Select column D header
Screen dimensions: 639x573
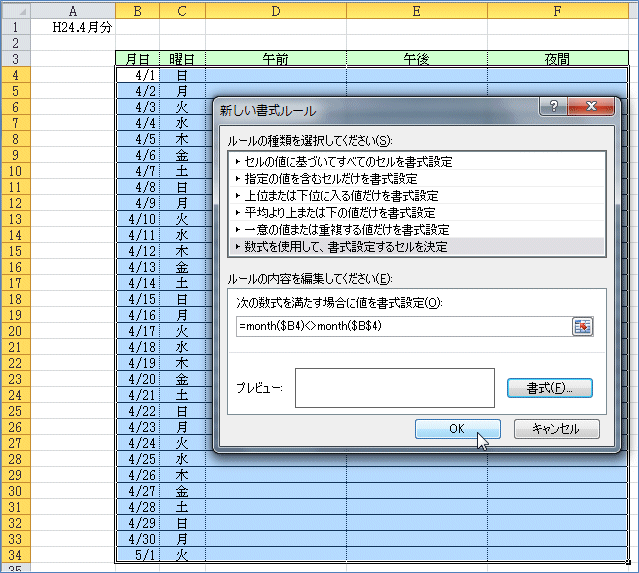pyautogui.click(x=276, y=11)
